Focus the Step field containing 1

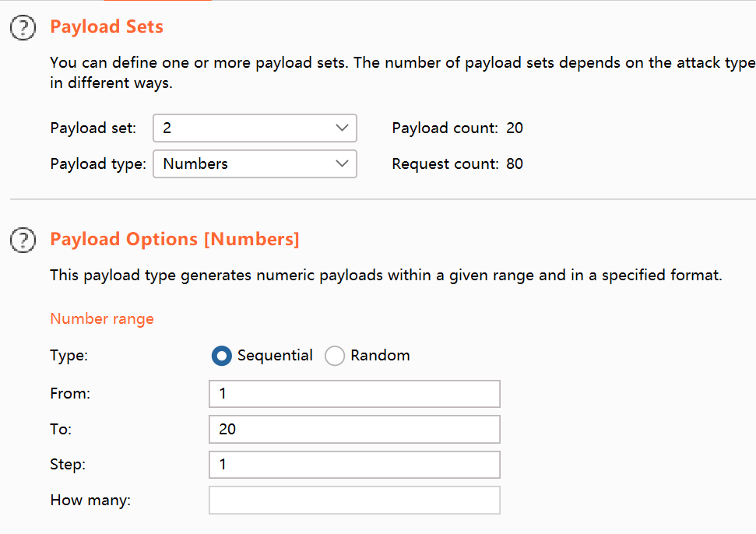point(354,465)
